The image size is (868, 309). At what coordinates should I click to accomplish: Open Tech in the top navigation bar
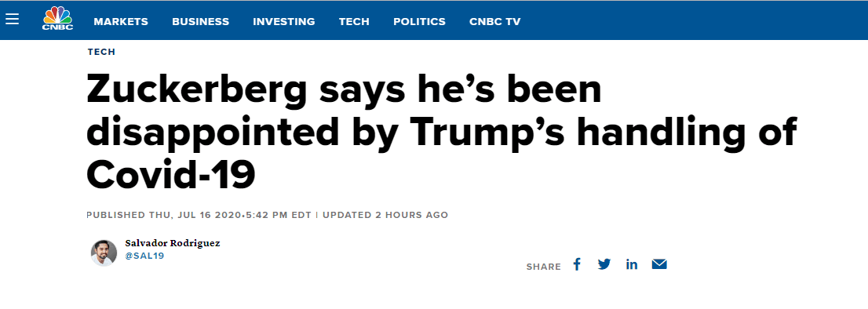354,21
